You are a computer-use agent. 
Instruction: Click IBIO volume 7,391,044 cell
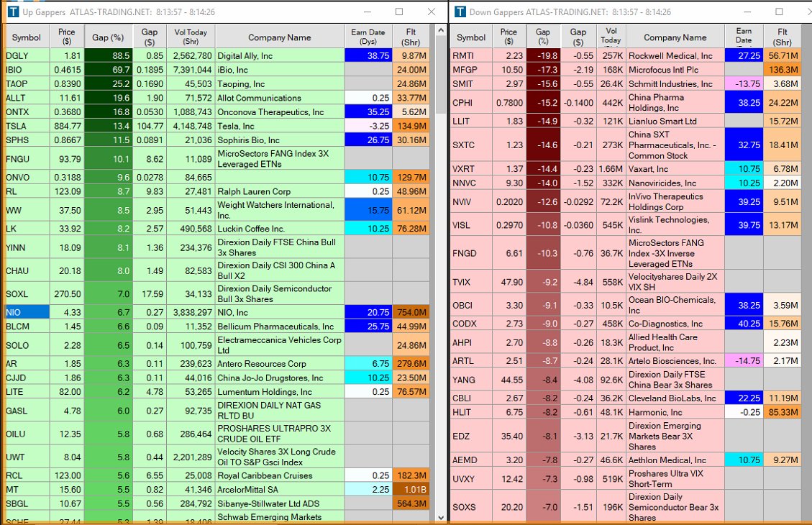tap(191, 69)
